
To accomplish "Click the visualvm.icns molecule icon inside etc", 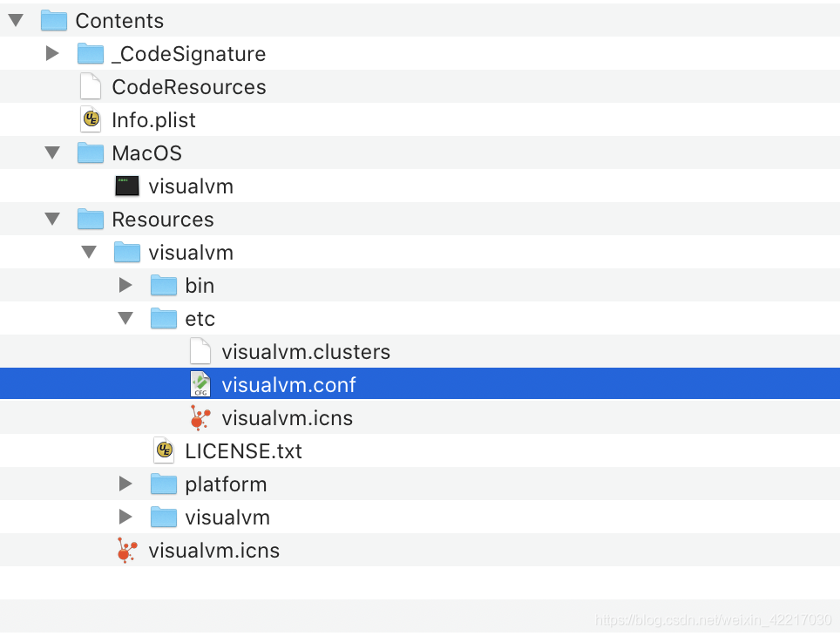I will [200, 416].
